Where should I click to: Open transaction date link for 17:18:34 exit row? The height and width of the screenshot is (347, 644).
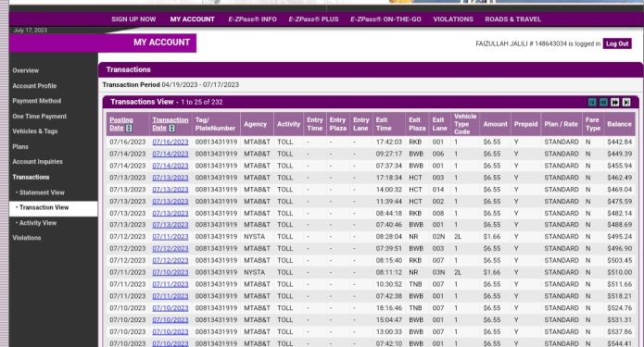pos(170,178)
